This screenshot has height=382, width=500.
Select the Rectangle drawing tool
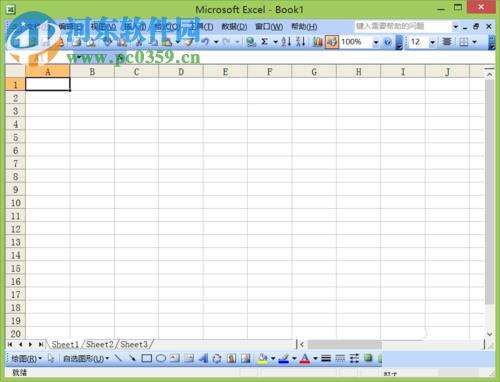point(147,359)
